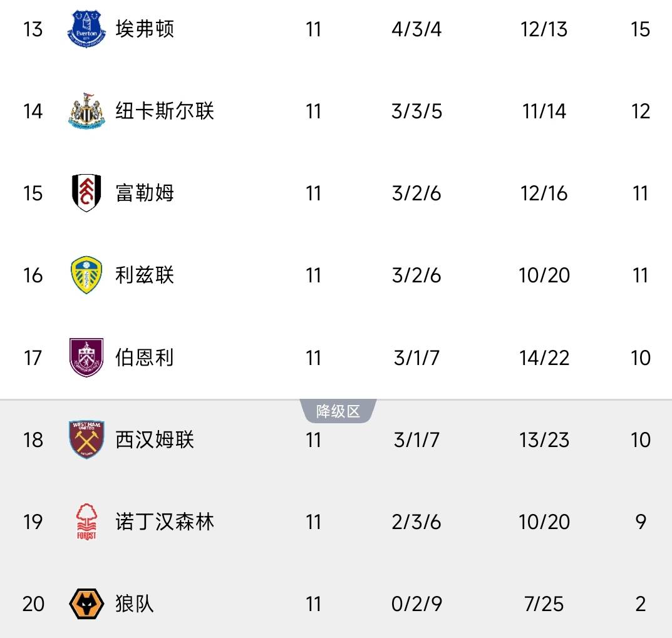Open team page for 埃弗顿
Screen dimensions: 672x638
[x=145, y=29]
